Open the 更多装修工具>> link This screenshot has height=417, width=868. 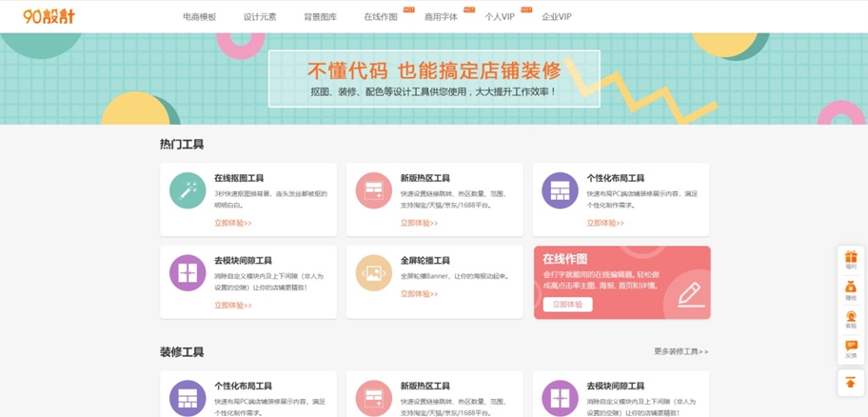tap(681, 351)
